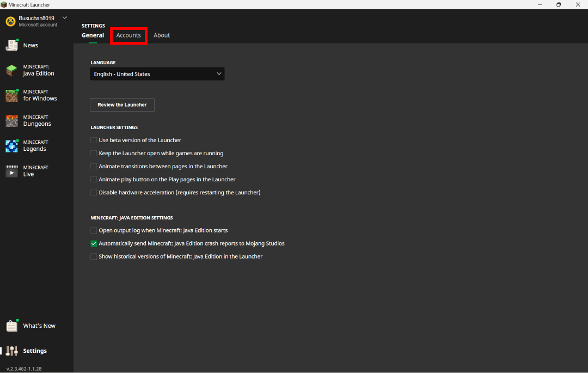Click the Review the Launcher button
Screen dimensions: 588x373
point(122,105)
